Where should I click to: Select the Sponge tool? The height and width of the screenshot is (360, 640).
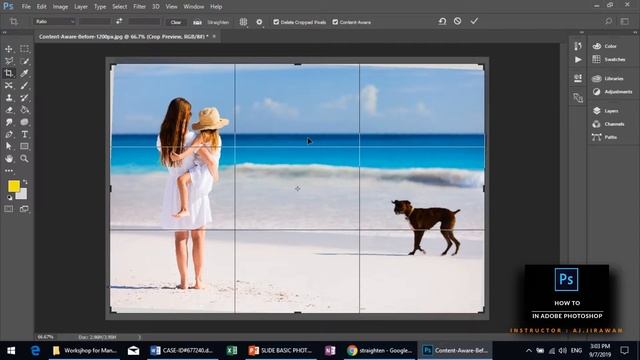tap(24, 122)
